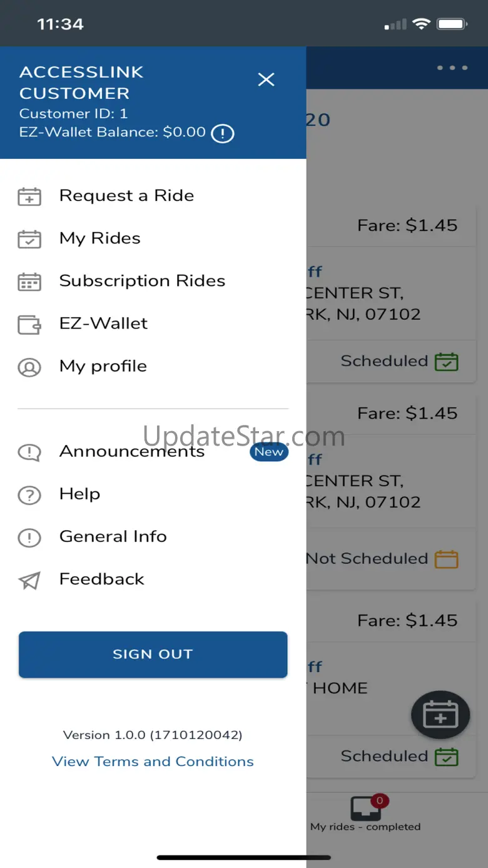Click the Announcements speech bubble icon
488x868 pixels.
click(x=29, y=452)
